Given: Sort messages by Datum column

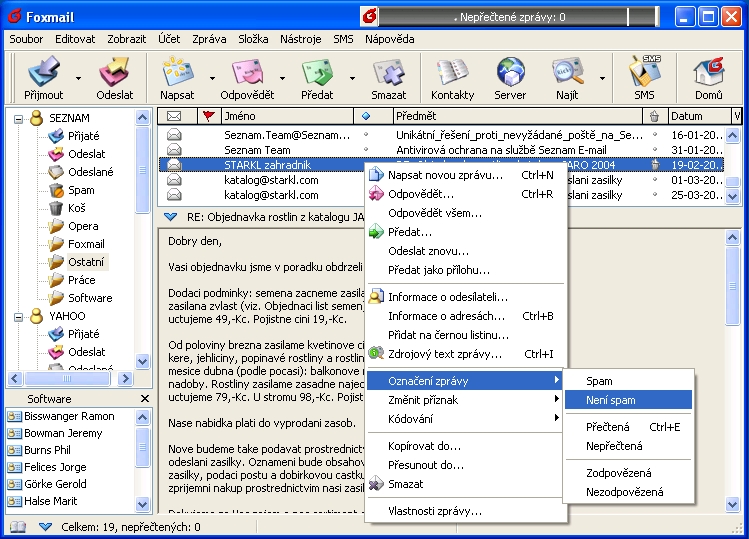Looking at the screenshot, I should coord(699,116).
